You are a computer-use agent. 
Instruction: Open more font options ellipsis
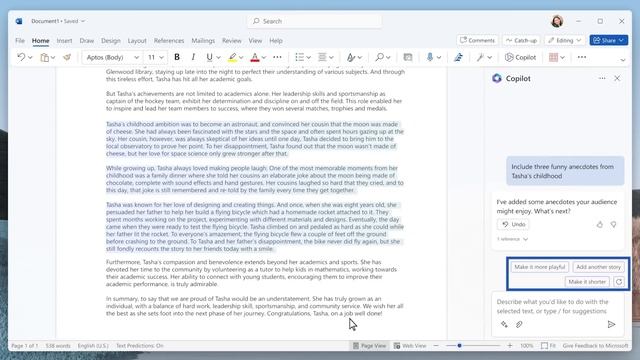tap(277, 58)
